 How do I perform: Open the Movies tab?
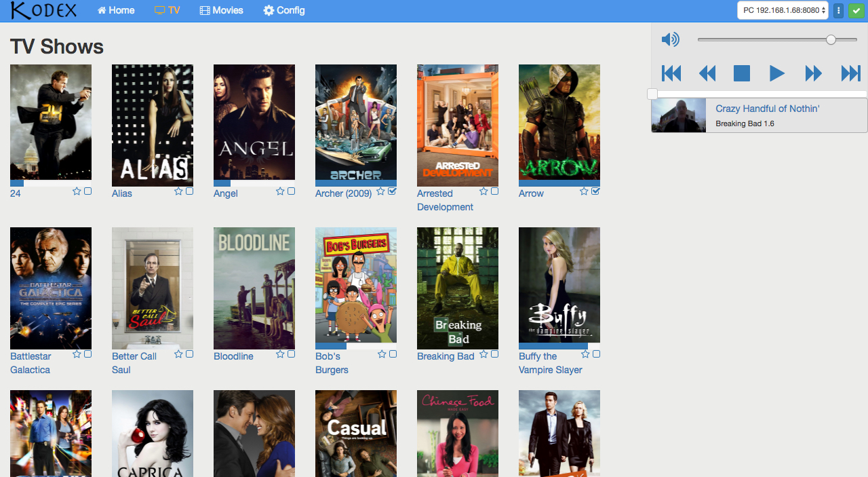coord(221,10)
